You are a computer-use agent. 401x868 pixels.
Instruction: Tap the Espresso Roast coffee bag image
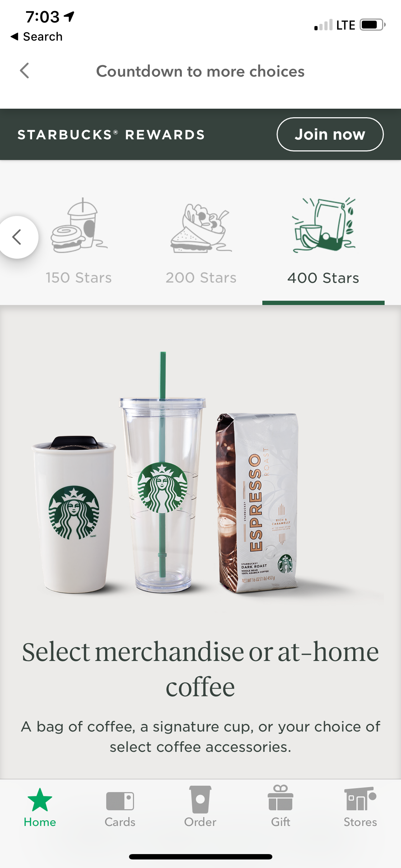click(257, 503)
